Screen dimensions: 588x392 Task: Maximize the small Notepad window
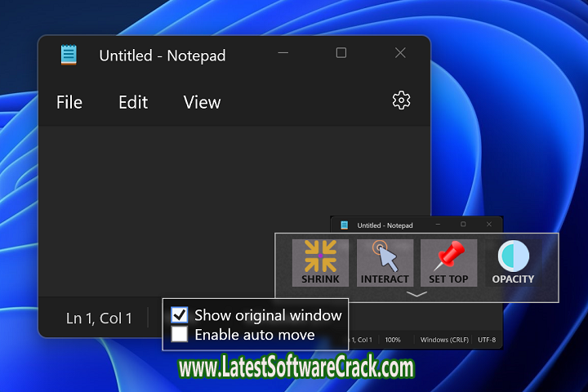click(x=463, y=225)
